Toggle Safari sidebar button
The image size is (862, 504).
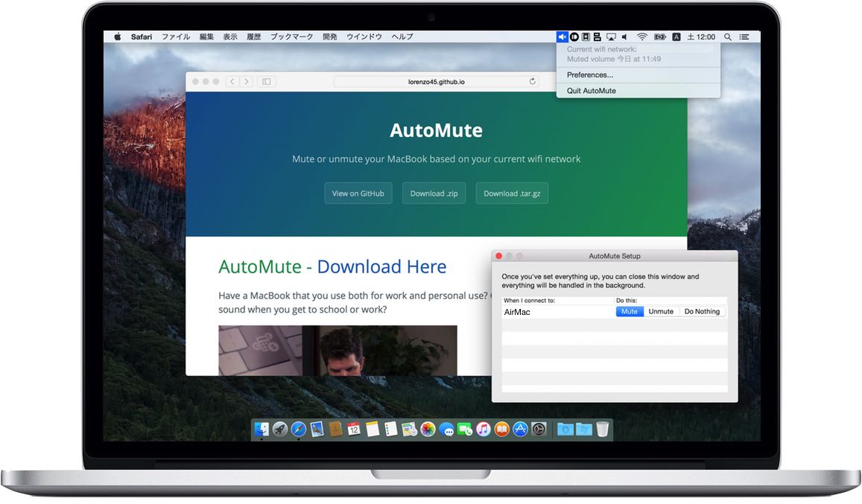coord(266,81)
